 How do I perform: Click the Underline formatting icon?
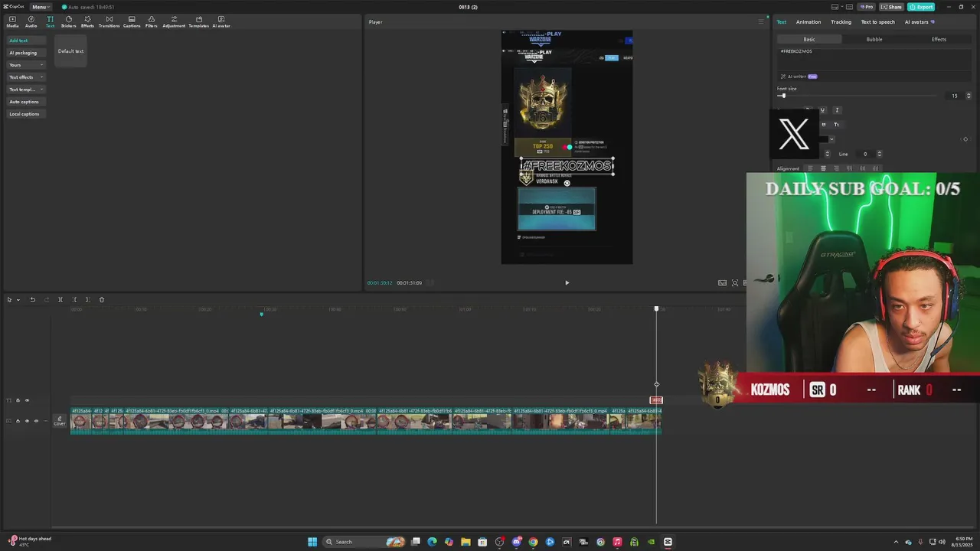822,110
